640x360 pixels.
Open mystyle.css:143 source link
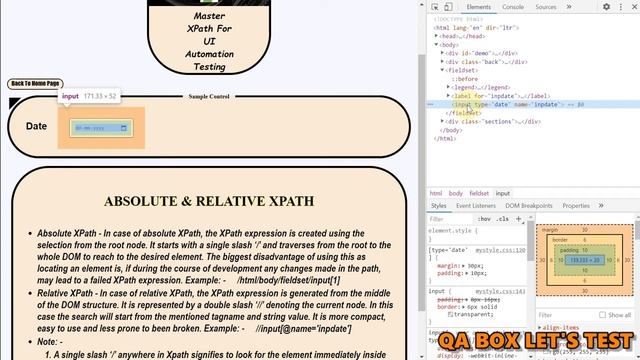[500, 291]
